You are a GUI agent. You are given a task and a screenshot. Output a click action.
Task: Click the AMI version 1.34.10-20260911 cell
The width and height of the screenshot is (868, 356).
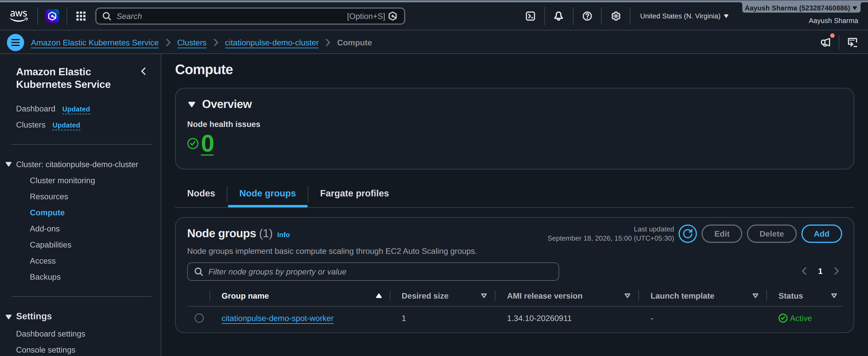point(539,318)
